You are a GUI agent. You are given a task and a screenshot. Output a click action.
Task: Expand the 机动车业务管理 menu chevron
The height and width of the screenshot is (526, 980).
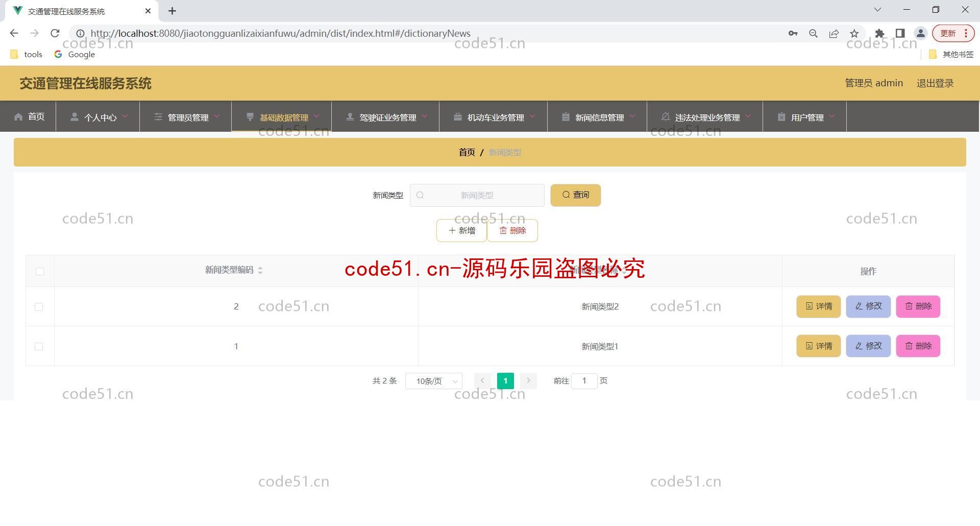(x=532, y=116)
